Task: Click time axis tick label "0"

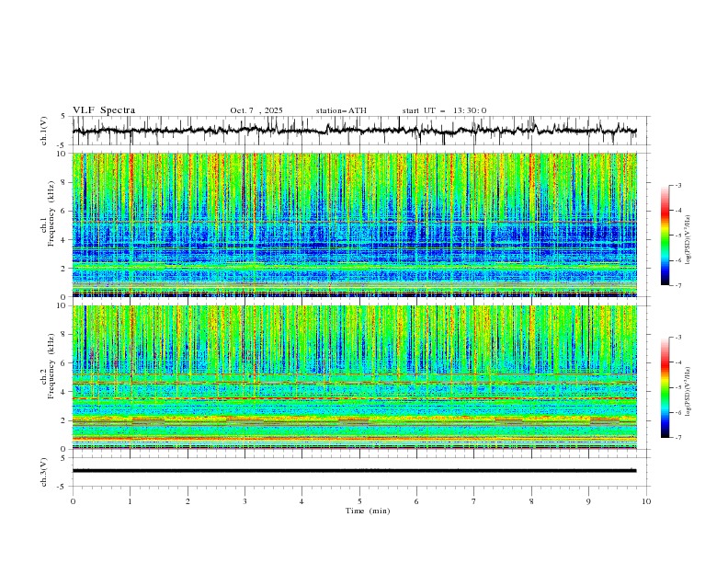Action: click(x=73, y=501)
